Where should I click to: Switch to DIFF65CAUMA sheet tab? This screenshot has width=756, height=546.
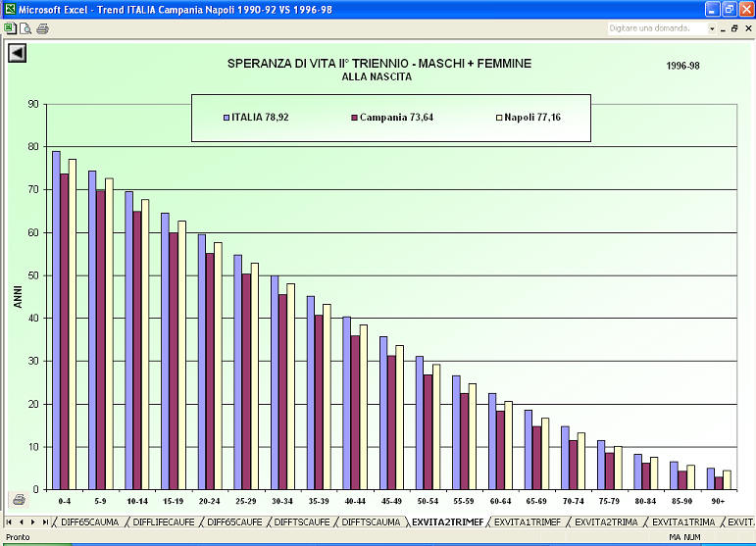point(89,521)
